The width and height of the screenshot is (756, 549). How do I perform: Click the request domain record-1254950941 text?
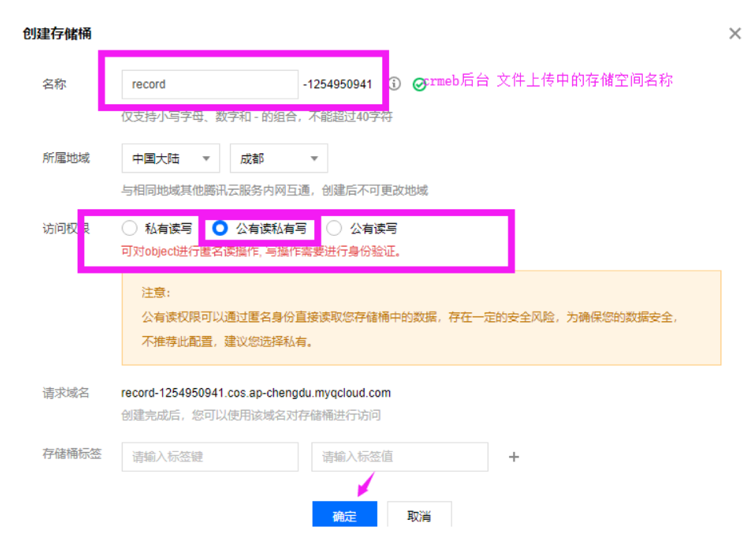coord(256,393)
